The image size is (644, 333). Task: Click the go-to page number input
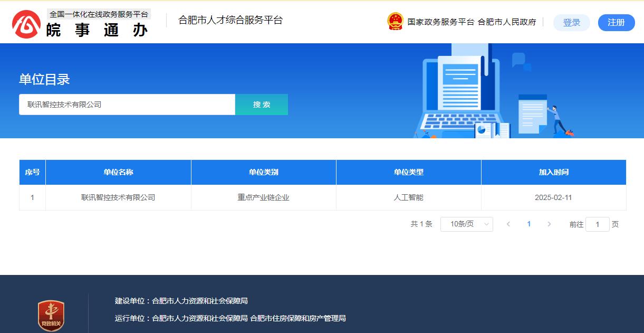pos(597,224)
